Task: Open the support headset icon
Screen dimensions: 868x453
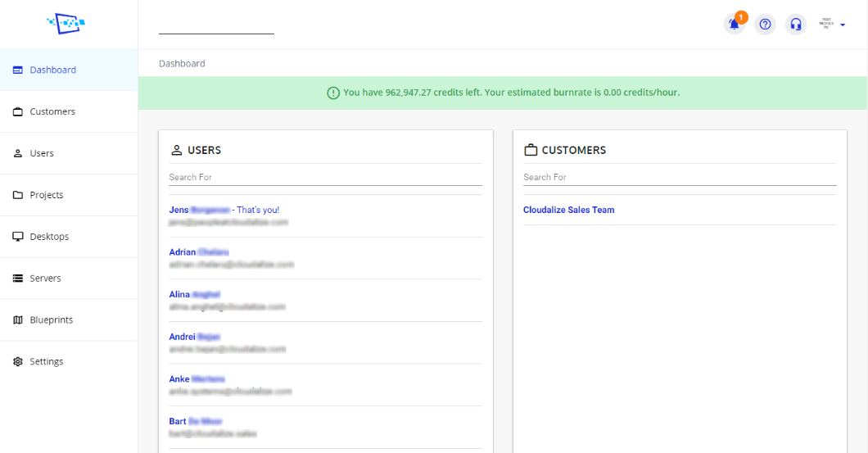Action: point(795,25)
